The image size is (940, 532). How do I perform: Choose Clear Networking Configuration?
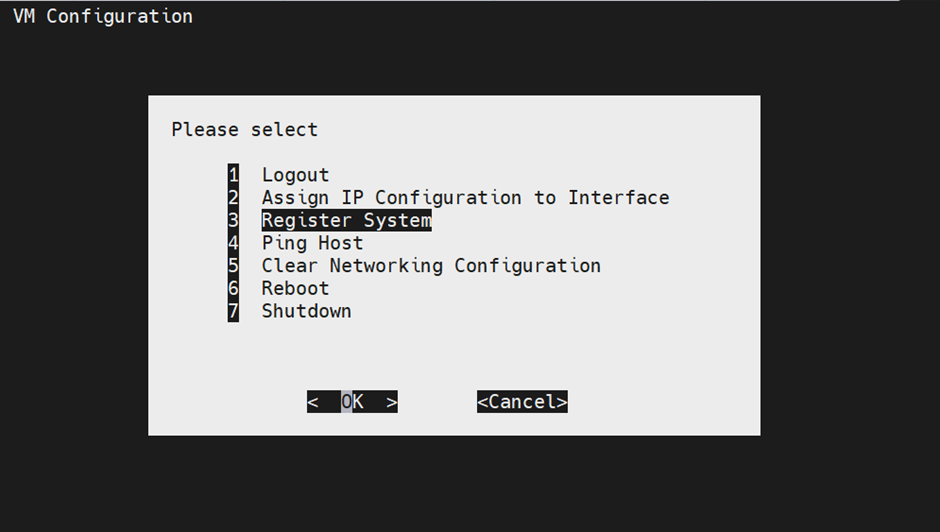[431, 266]
